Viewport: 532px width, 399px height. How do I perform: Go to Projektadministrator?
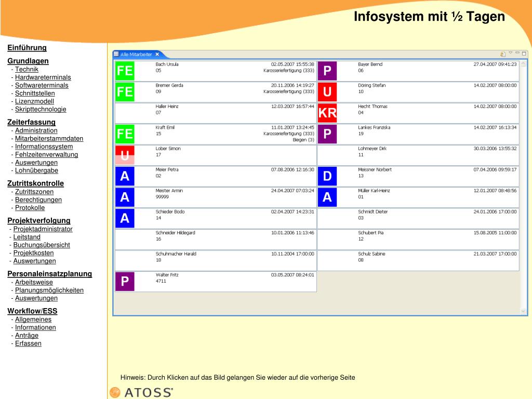click(43, 229)
